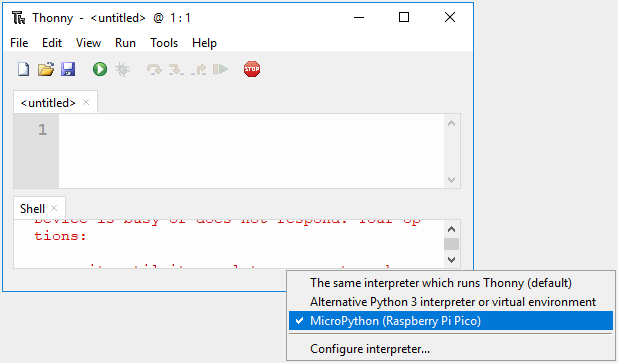The image size is (618, 363).
Task: Click the Step into icon
Action: tap(176, 70)
